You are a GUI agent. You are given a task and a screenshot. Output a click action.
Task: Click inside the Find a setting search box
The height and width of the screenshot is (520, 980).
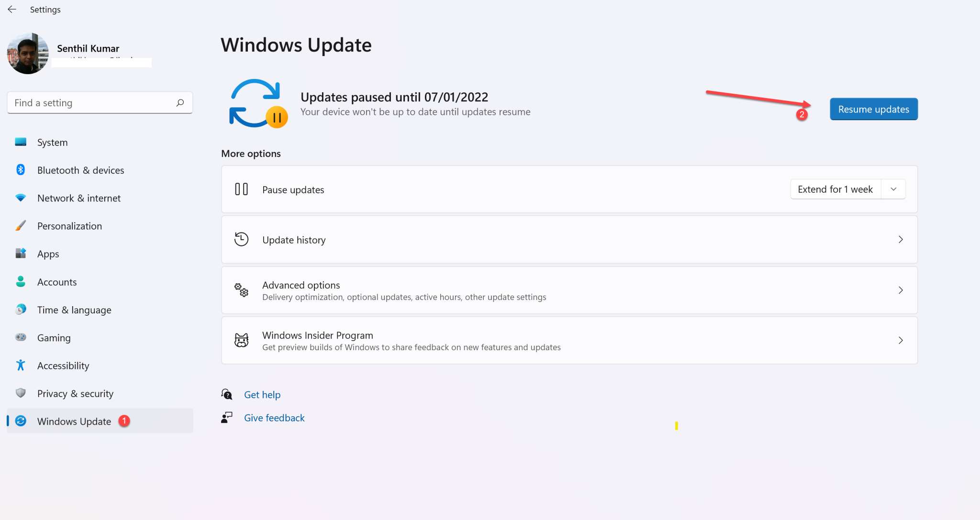(x=91, y=102)
